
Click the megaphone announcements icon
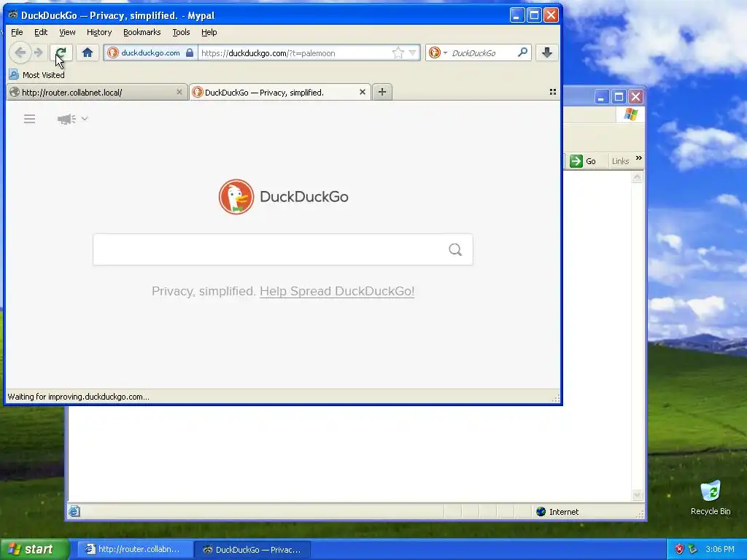(x=66, y=119)
